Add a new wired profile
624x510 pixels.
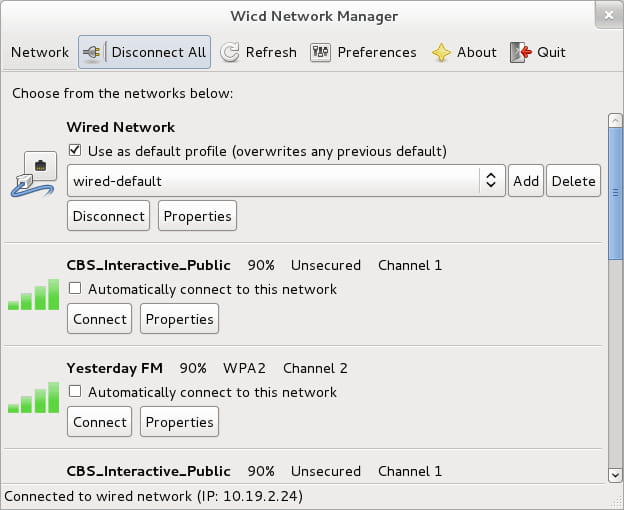click(525, 181)
